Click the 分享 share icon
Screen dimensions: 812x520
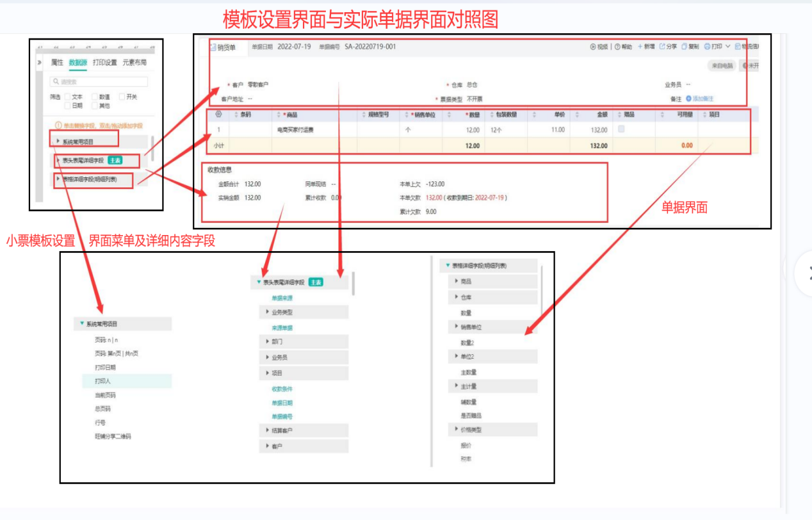click(x=663, y=47)
